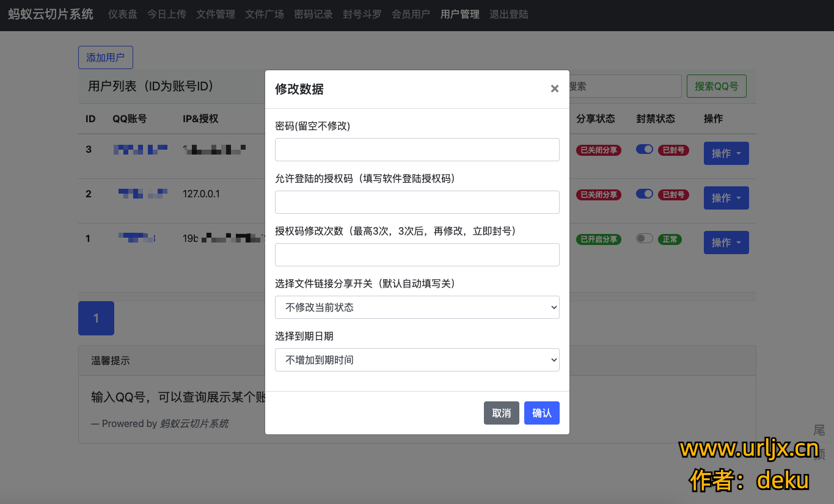The image size is (834, 504).
Task: Click the 取消 button in the dialog
Action: click(502, 413)
